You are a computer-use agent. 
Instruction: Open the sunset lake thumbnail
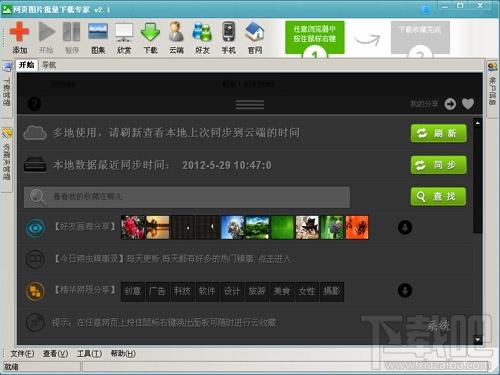coord(158,227)
